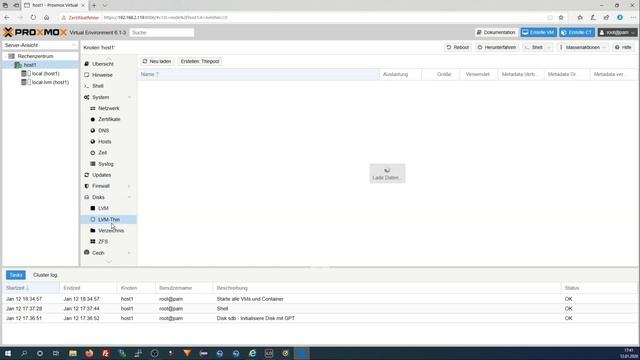Viewport: 640px width, 360px height.
Task: Open ZFS under Disks
Action: point(103,242)
